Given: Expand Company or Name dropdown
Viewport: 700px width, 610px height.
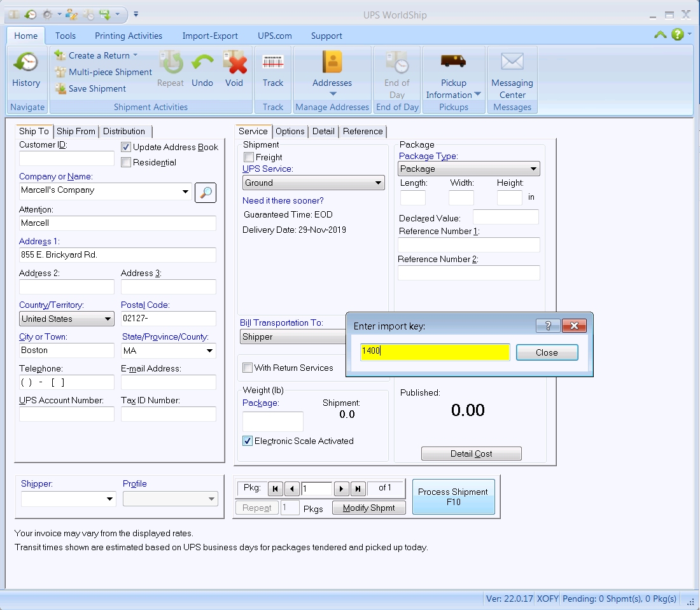Looking at the screenshot, I should coord(185,191).
